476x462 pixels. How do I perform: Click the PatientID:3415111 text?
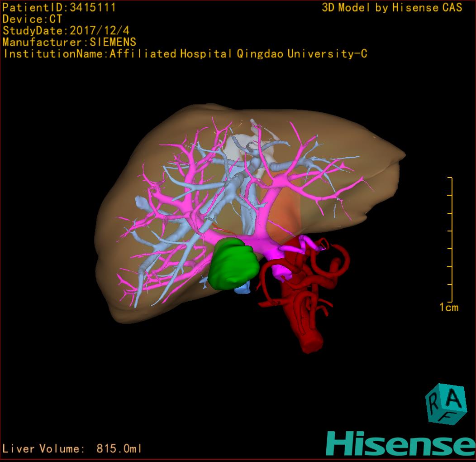(x=59, y=8)
